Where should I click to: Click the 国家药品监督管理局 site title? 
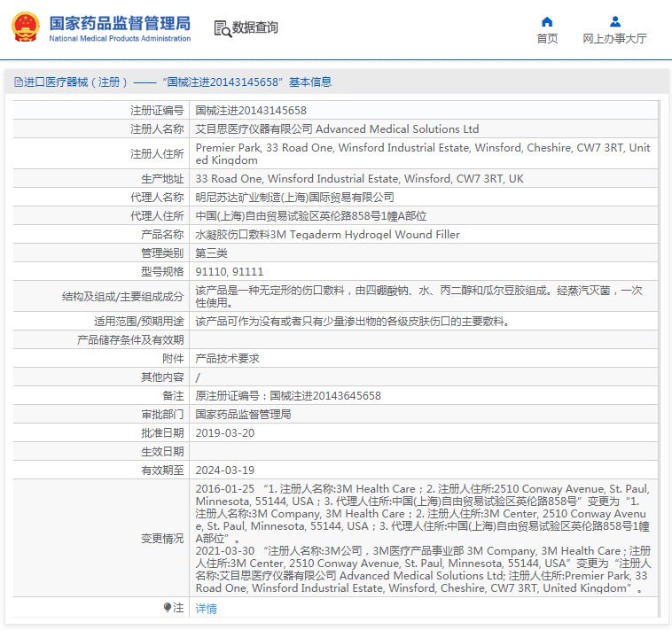pyautogui.click(x=119, y=22)
